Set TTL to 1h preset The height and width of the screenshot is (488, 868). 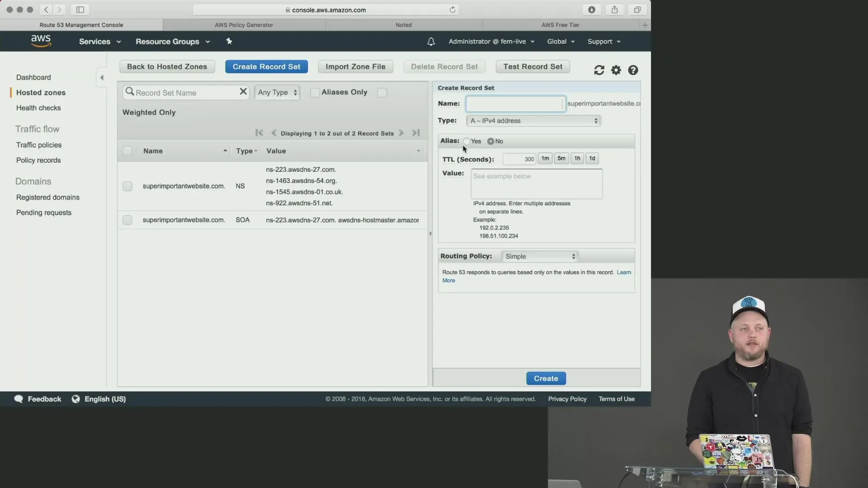click(x=577, y=158)
